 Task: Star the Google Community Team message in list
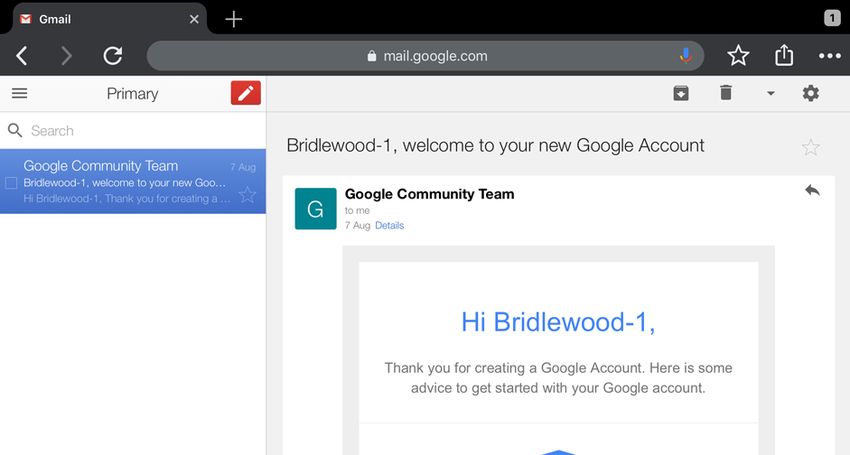[247, 194]
